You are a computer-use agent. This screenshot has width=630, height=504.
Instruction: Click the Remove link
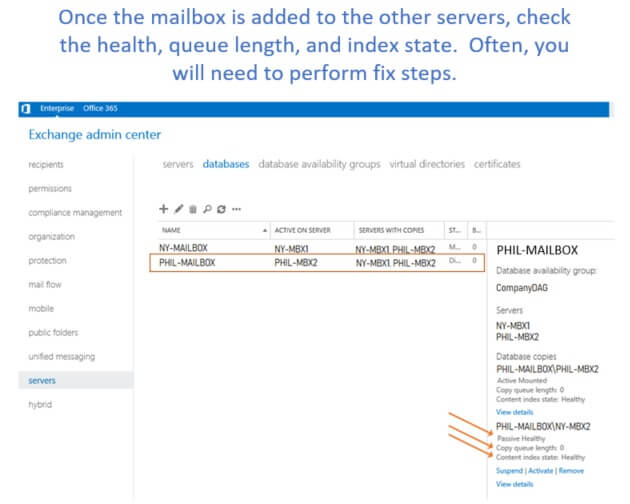point(571,471)
